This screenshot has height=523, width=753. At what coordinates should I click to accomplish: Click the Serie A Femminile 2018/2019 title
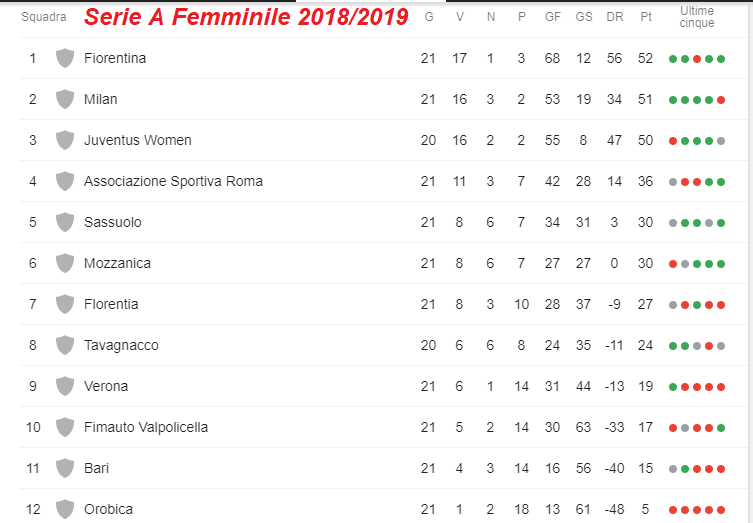click(246, 17)
